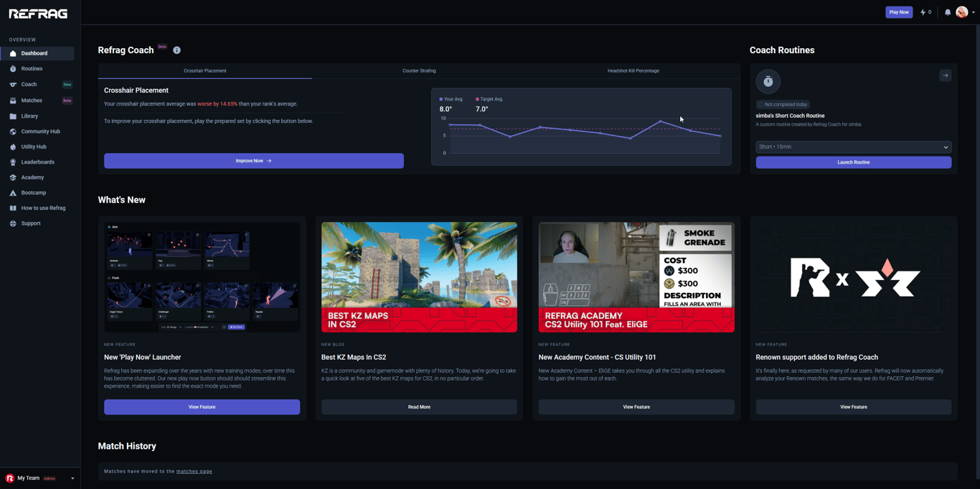Launch the simba's Short Coach Routine
Screen dimensions: 980x489
[854, 162]
